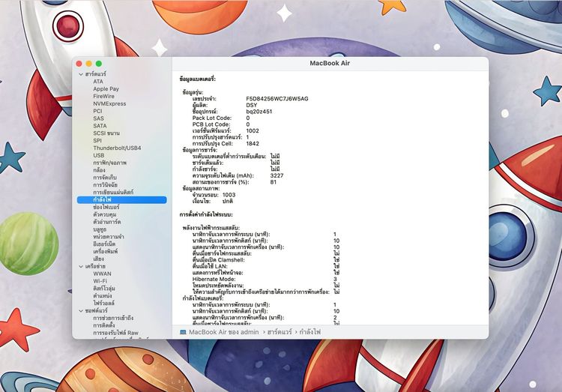Click the serial number F5D84256WC7J6W5AG
Image resolution: width=562 pixels, height=392 pixels.
click(277, 99)
